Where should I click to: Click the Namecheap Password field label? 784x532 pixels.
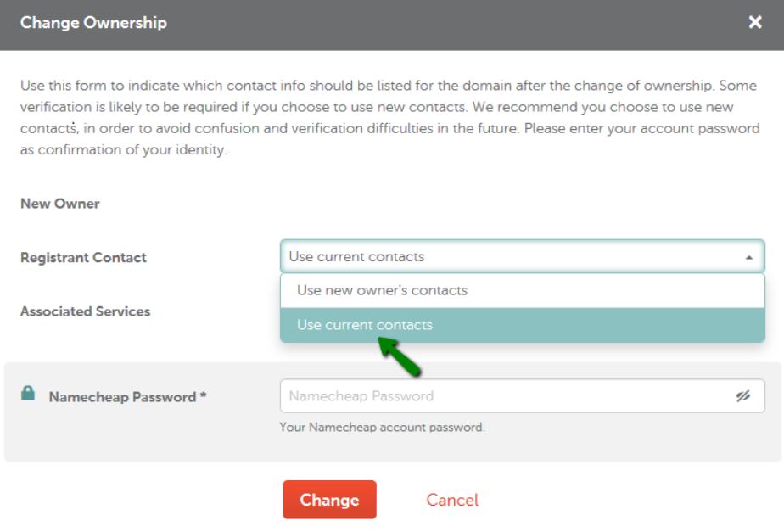pyautogui.click(x=122, y=397)
